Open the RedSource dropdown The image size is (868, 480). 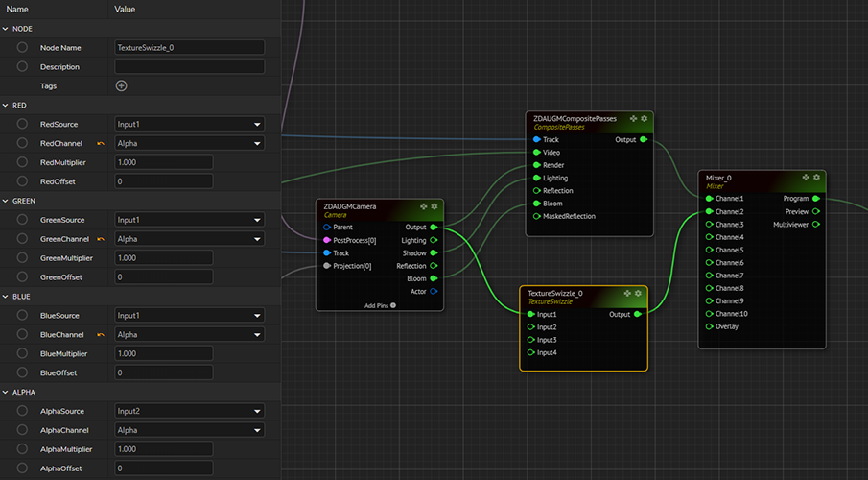[x=189, y=124]
